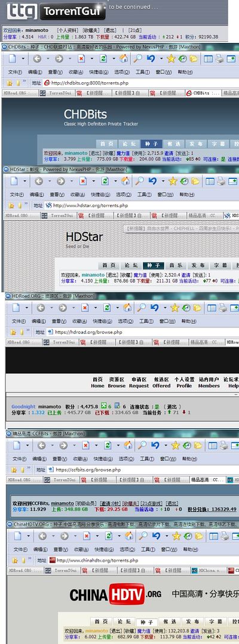Switch to HDRoad.ORG tab in HDStar window
This screenshot has height=644, width=239.
pos(22,215)
